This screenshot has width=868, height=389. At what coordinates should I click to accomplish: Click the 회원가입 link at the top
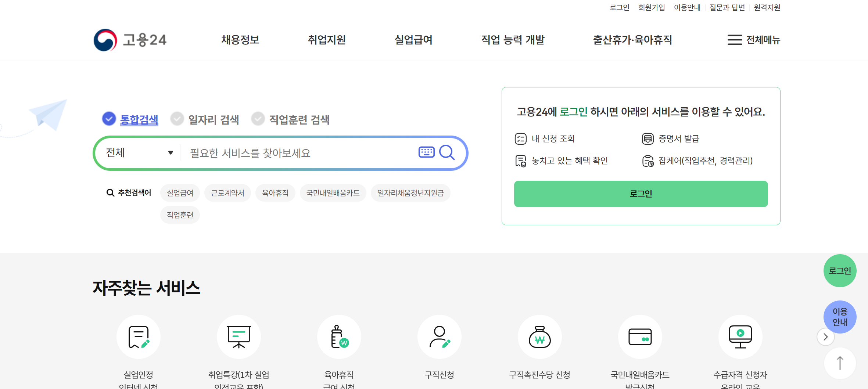point(651,7)
